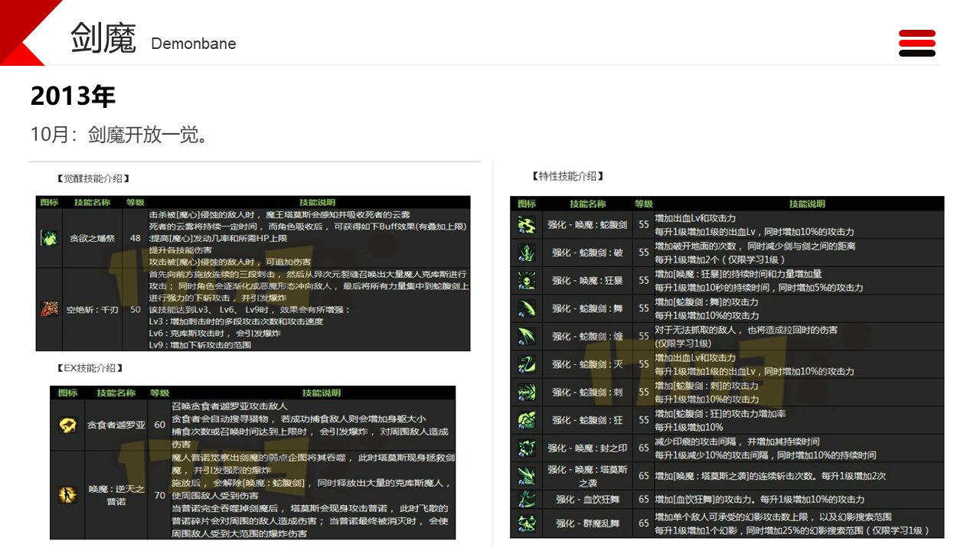Click the 贪欲之燔祭 skill name cell
The width and height of the screenshot is (980, 551).
click(92, 239)
